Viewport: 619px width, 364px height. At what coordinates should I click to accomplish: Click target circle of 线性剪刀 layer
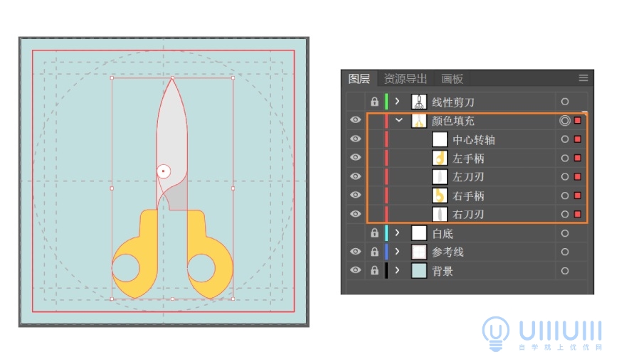564,102
